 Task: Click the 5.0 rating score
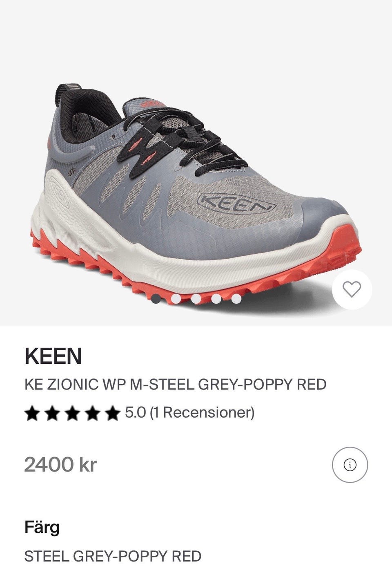135,412
